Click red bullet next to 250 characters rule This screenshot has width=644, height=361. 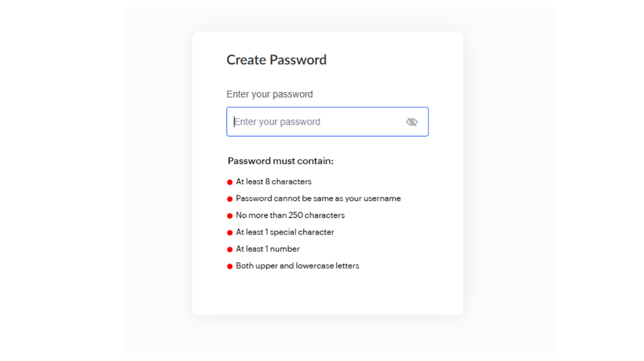click(230, 216)
